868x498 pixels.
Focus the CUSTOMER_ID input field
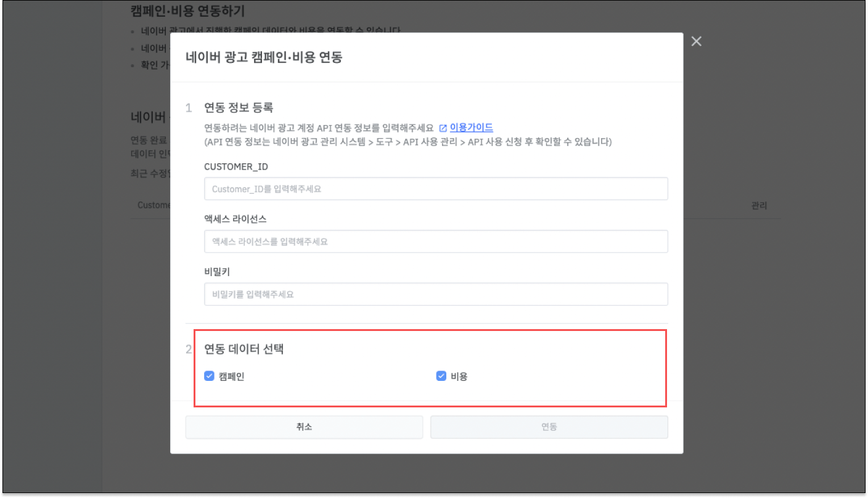pyautogui.click(x=436, y=189)
